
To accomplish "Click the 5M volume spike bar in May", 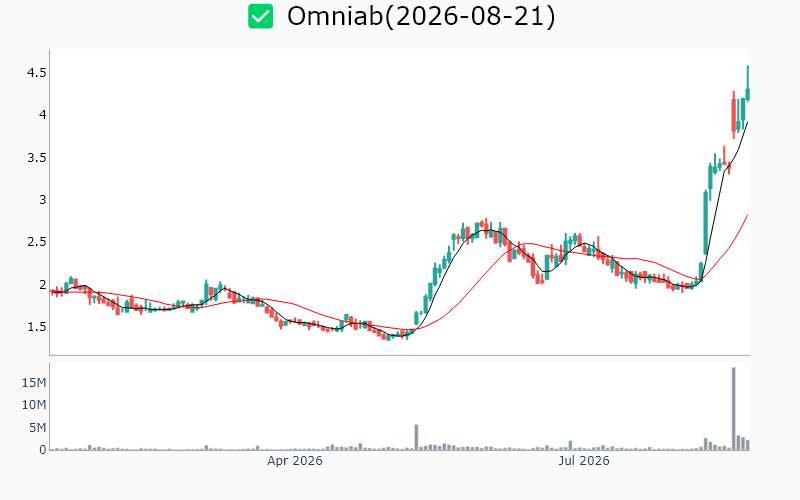I will pos(416,437).
